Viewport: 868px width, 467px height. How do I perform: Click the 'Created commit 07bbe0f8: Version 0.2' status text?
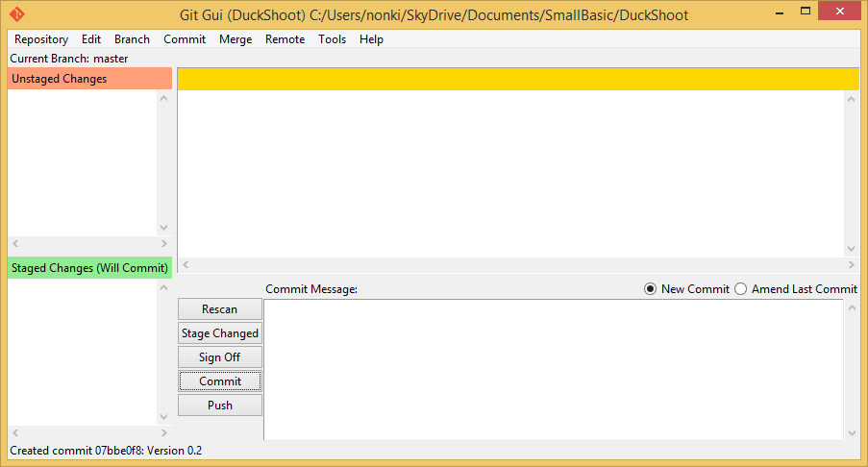click(x=106, y=451)
